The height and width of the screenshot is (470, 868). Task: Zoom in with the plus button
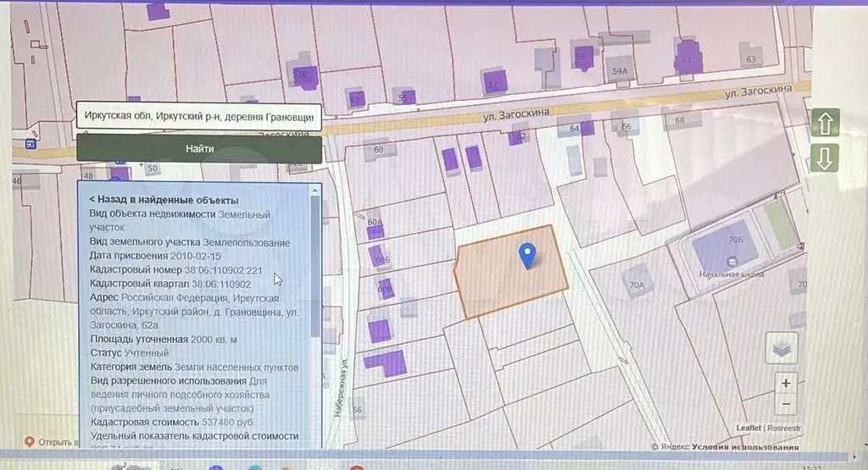[x=786, y=384]
